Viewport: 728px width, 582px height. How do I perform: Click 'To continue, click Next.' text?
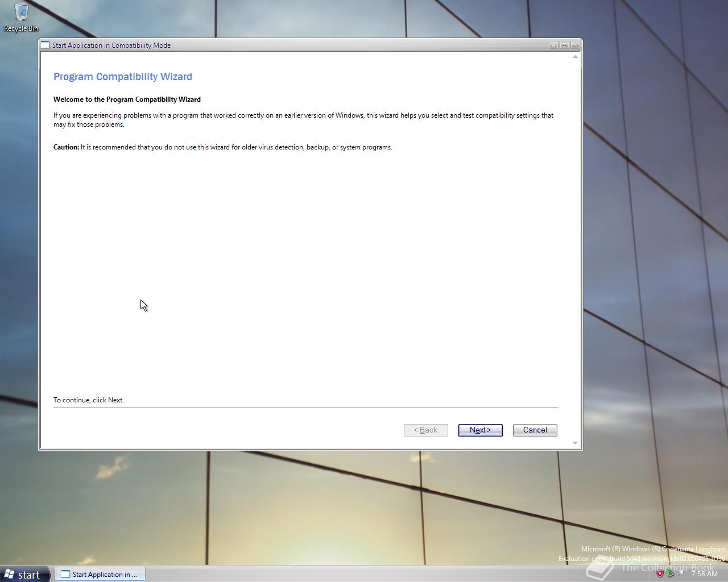(x=89, y=400)
